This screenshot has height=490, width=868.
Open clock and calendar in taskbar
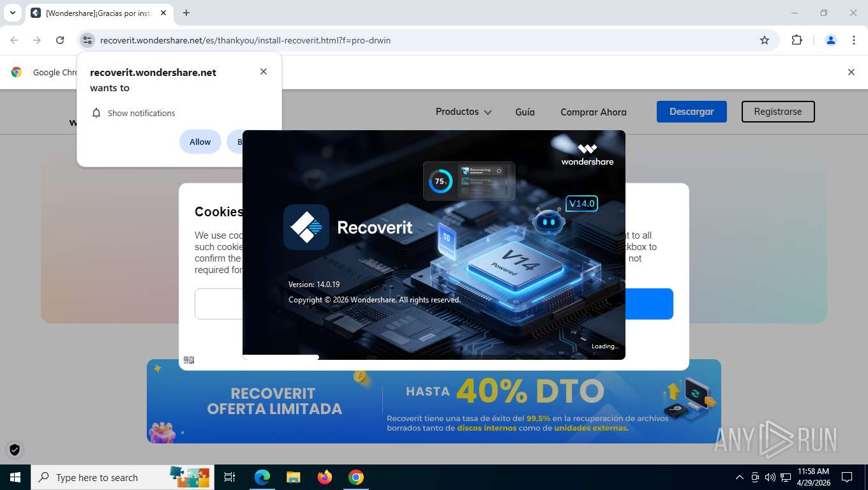[x=813, y=477]
